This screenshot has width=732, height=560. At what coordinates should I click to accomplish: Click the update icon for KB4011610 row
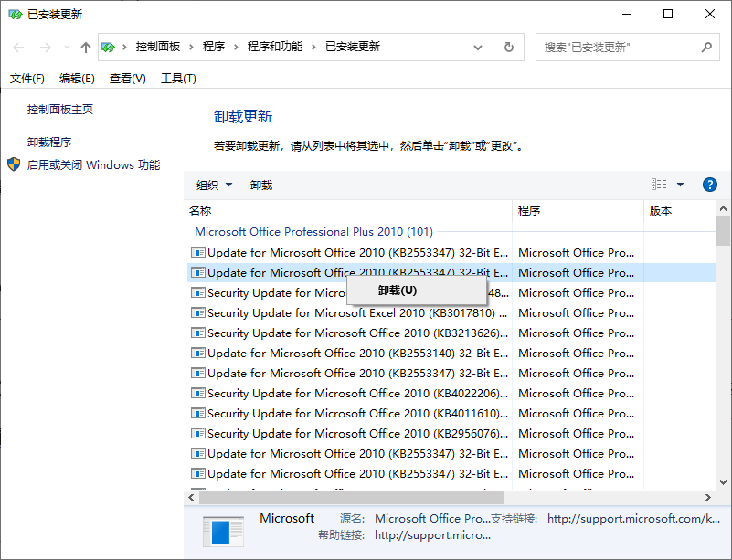point(198,413)
